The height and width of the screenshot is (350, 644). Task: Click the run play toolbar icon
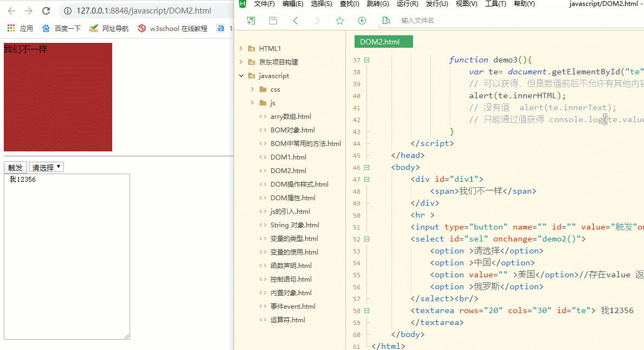362,21
